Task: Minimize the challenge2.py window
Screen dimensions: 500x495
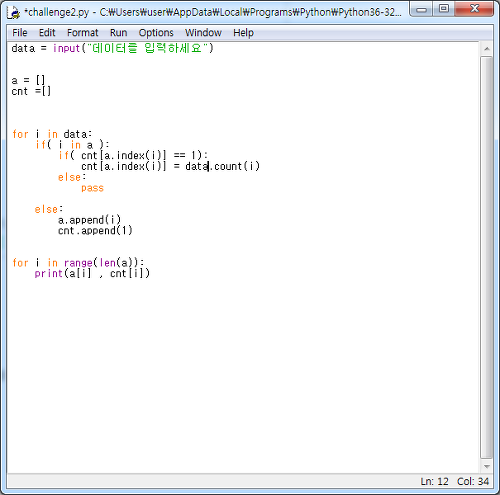Action: [421, 9]
